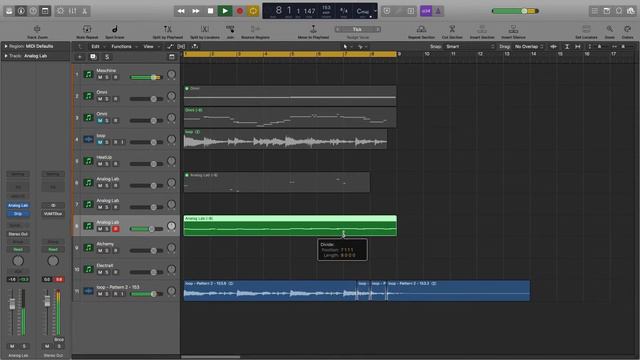Expand the Track Analog Lab triangle
The image size is (640, 360).
6,56
